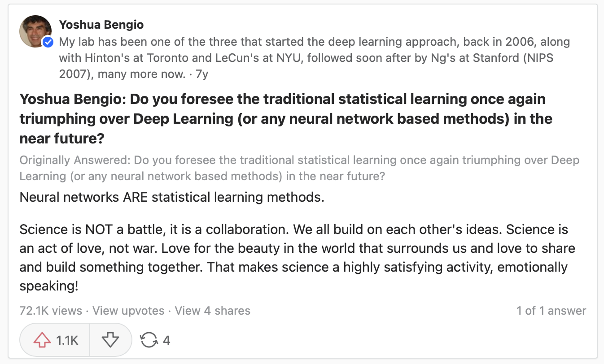Screen dimensions: 604x364
Task: Click the 1.1K upvote count
Action: (x=67, y=341)
